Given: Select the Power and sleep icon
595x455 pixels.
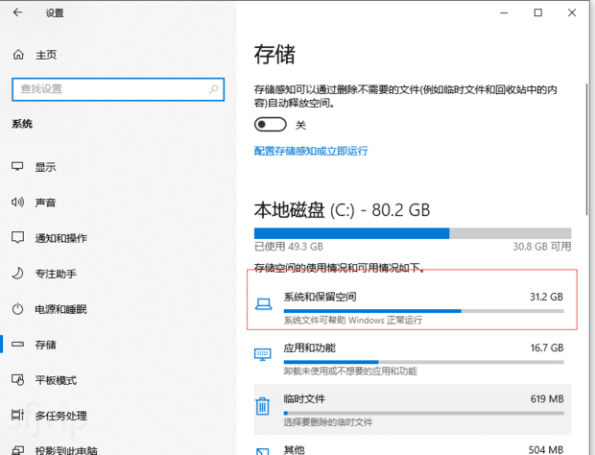Looking at the screenshot, I should coord(17,309).
